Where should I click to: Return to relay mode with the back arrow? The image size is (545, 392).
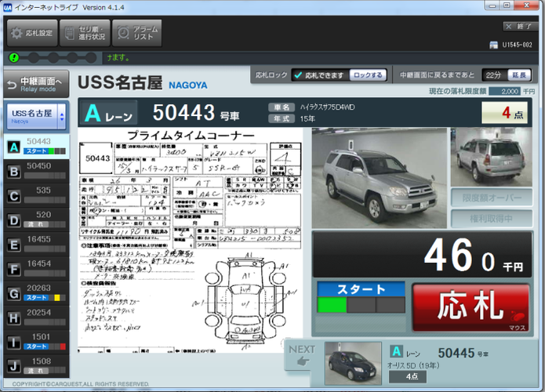pos(12,85)
